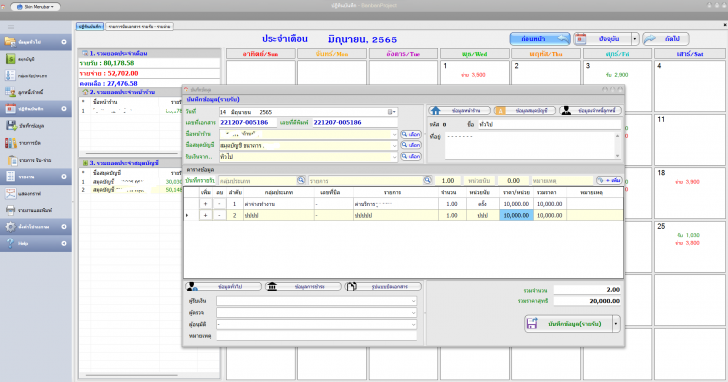Go to previous month with blue button
The width and height of the screenshot is (728, 382).
[x=540, y=39]
